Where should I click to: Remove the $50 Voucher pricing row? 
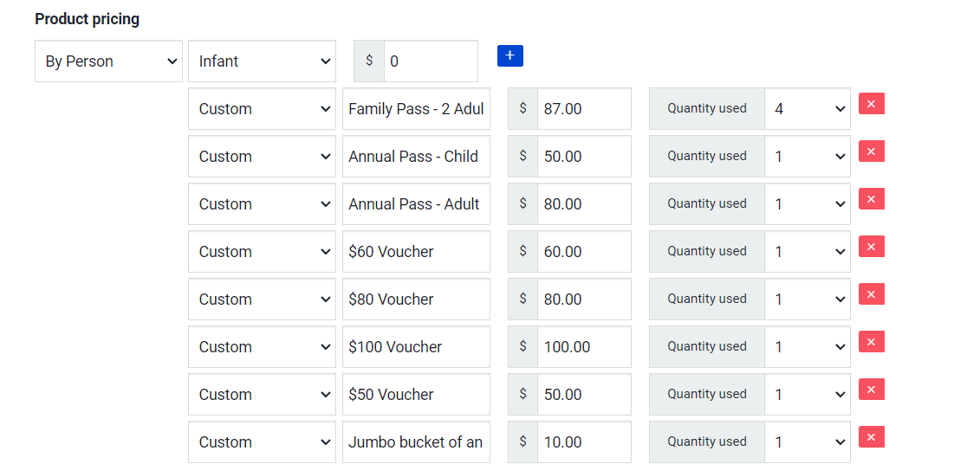pos(871,390)
